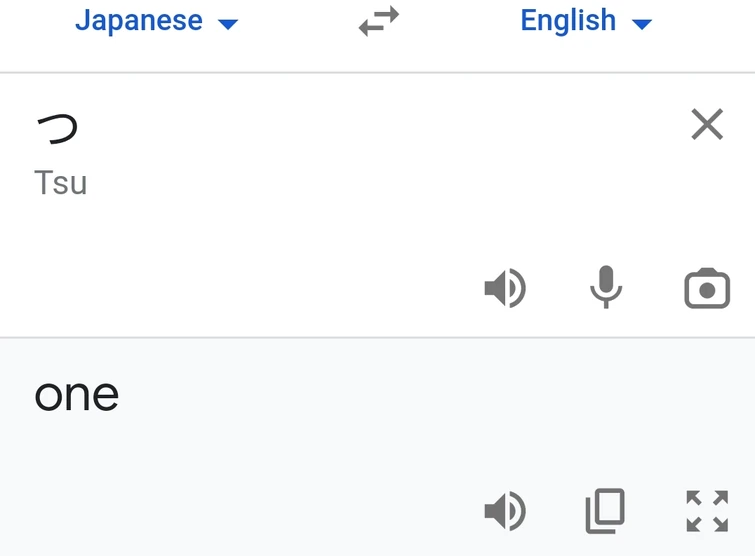Click the romanization text "Tsu"
Image resolution: width=755 pixels, height=556 pixels.
pyautogui.click(x=61, y=183)
